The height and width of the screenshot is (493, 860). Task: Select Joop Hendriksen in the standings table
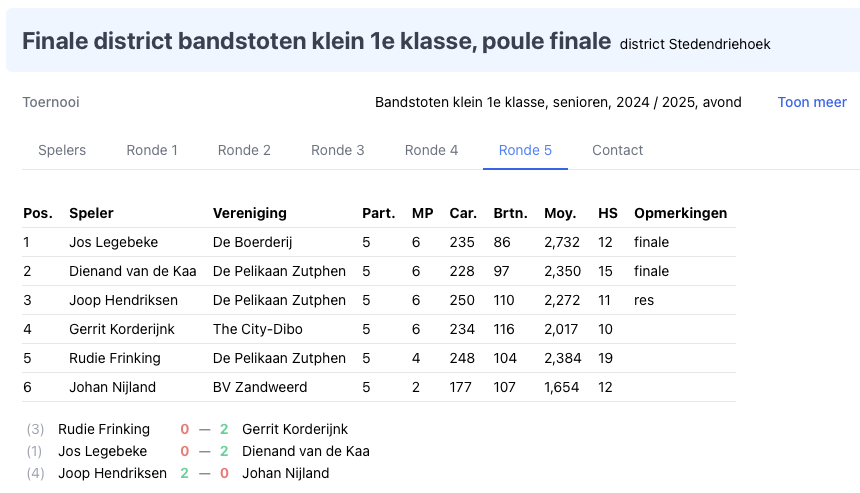point(123,300)
